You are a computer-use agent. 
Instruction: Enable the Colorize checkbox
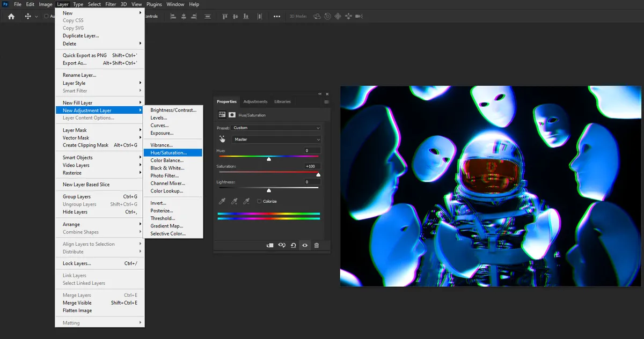(x=259, y=201)
